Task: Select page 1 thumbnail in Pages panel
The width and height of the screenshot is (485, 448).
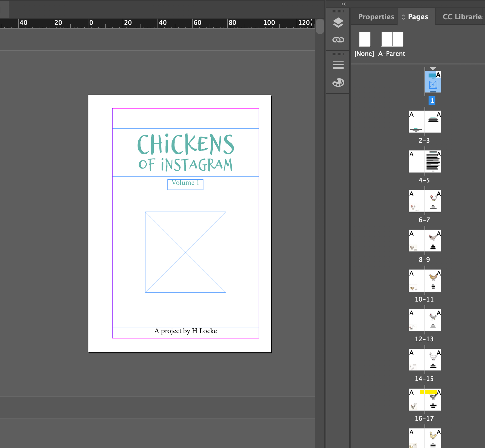Action: 433,82
